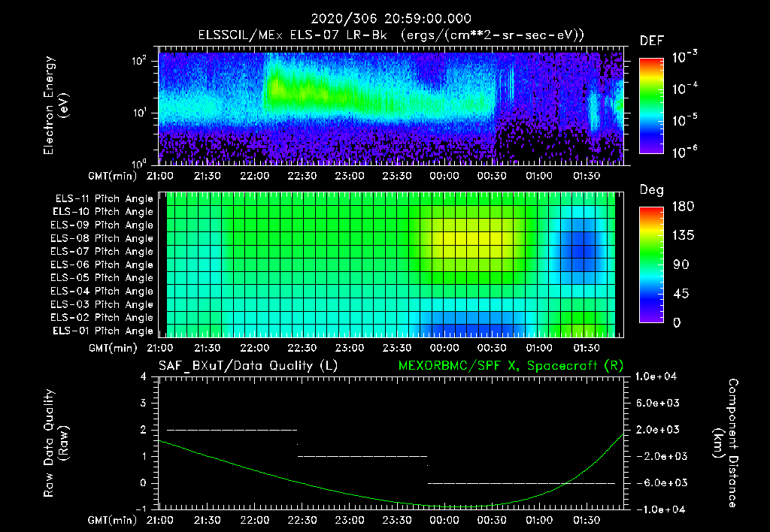This screenshot has height=532, width=770.
Task: Click the "2.0e+03" distance axis value
Action: coord(657,430)
